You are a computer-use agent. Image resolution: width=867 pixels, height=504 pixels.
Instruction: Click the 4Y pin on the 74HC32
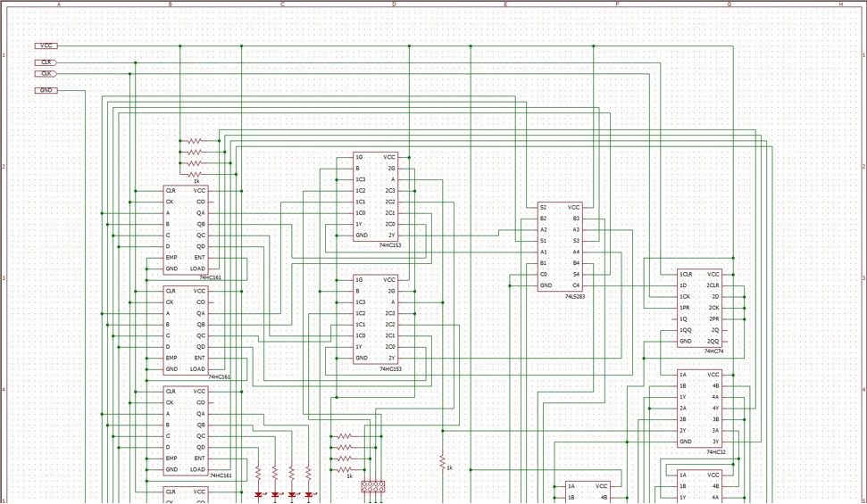[715, 409]
